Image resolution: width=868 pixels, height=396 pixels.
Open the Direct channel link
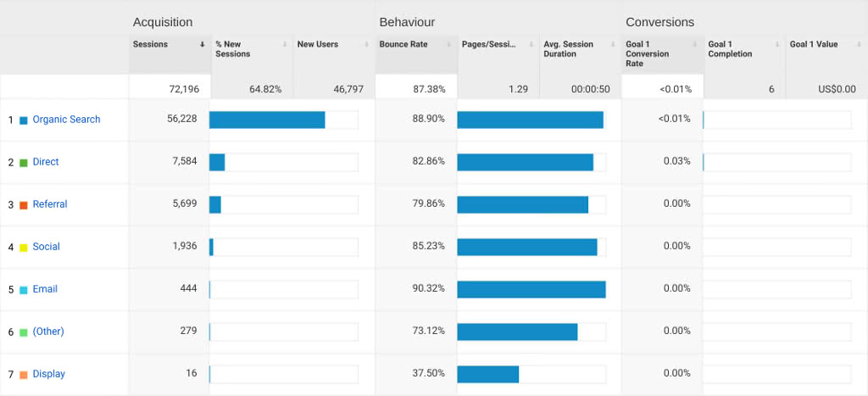[46, 162]
